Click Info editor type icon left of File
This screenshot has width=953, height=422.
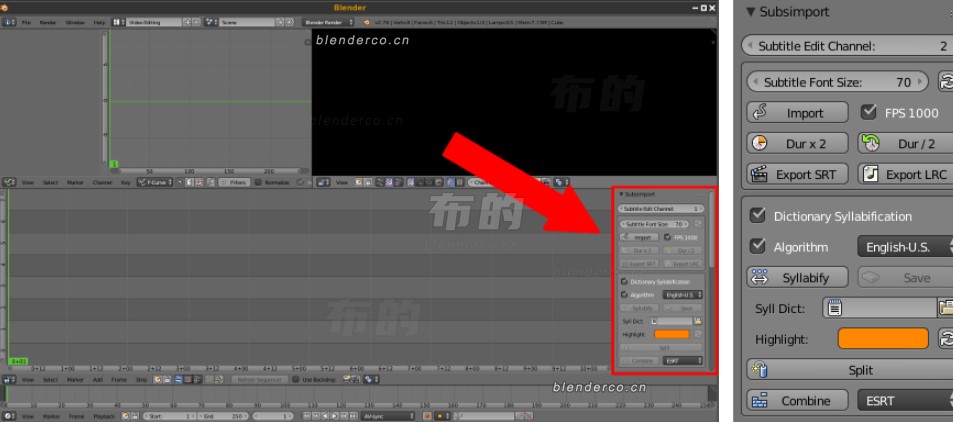click(x=9, y=22)
